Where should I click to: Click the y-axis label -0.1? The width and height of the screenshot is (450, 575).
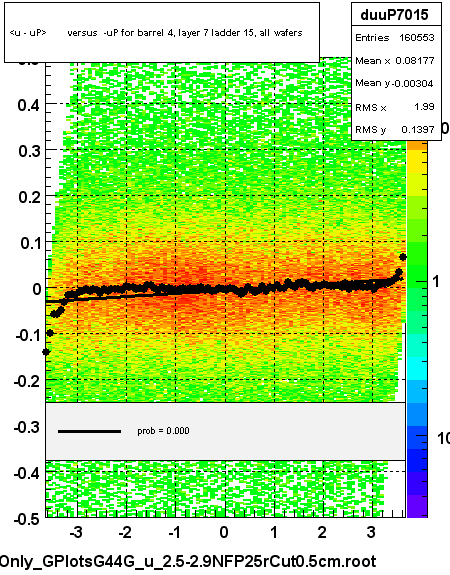coord(28,335)
